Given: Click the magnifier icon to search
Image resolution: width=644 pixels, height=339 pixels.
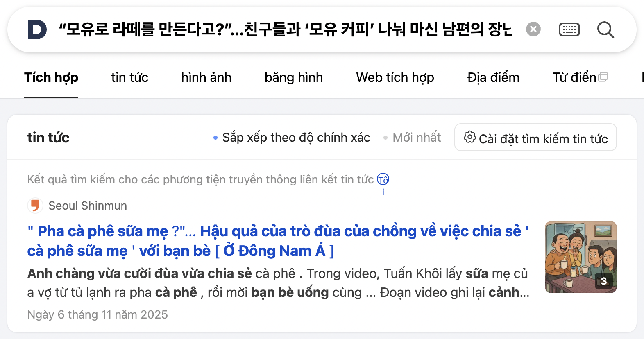Looking at the screenshot, I should [605, 29].
